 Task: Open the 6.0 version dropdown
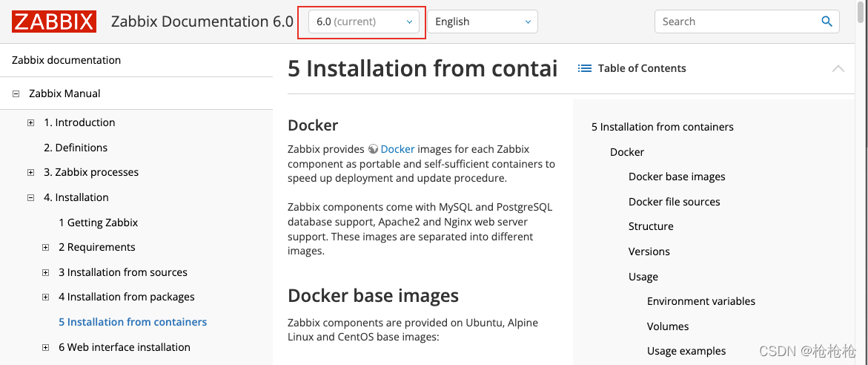click(x=364, y=22)
